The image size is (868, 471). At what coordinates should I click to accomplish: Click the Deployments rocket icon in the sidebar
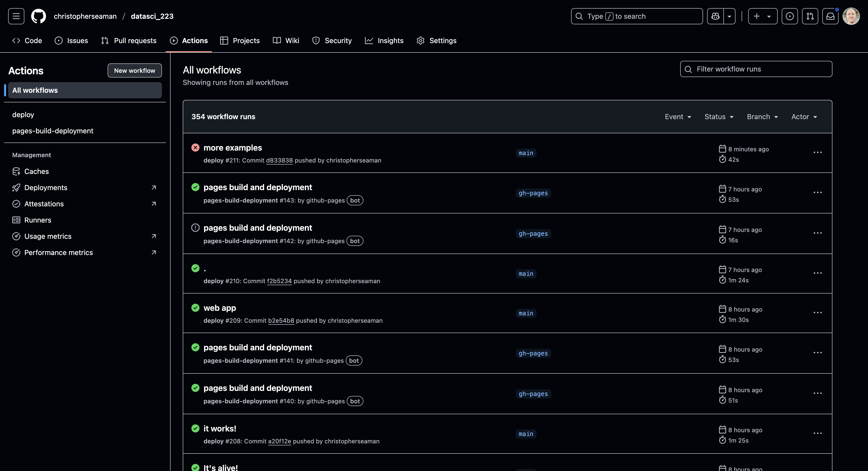pyautogui.click(x=16, y=188)
